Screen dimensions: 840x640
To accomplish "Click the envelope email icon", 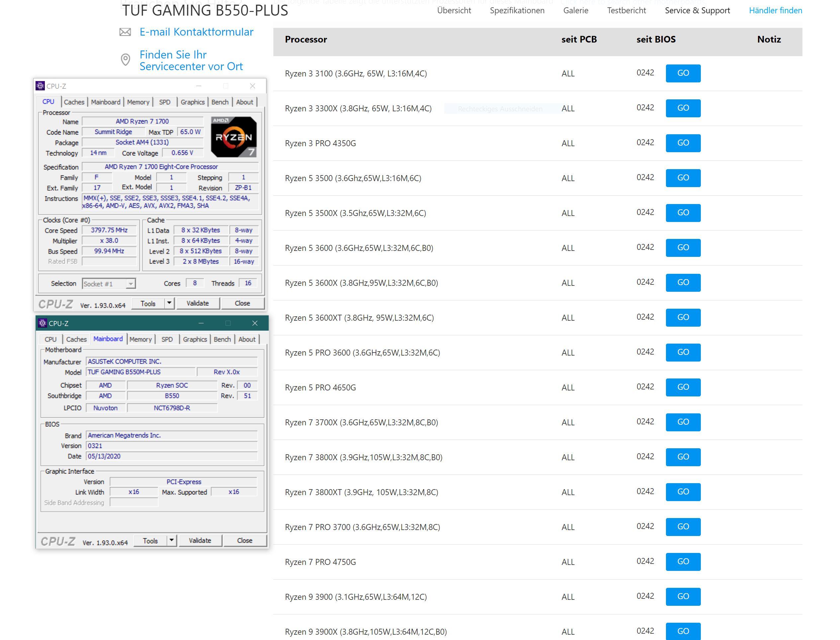I will (125, 32).
